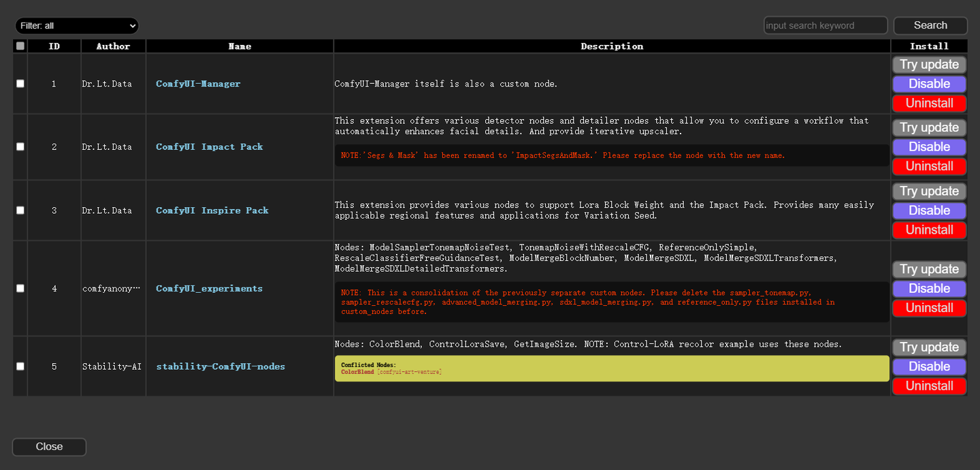Viewport: 980px width, 470px height.
Task: Click the 'Nodes: ColorBlend, ControlLoraSave' description
Action: 589,344
